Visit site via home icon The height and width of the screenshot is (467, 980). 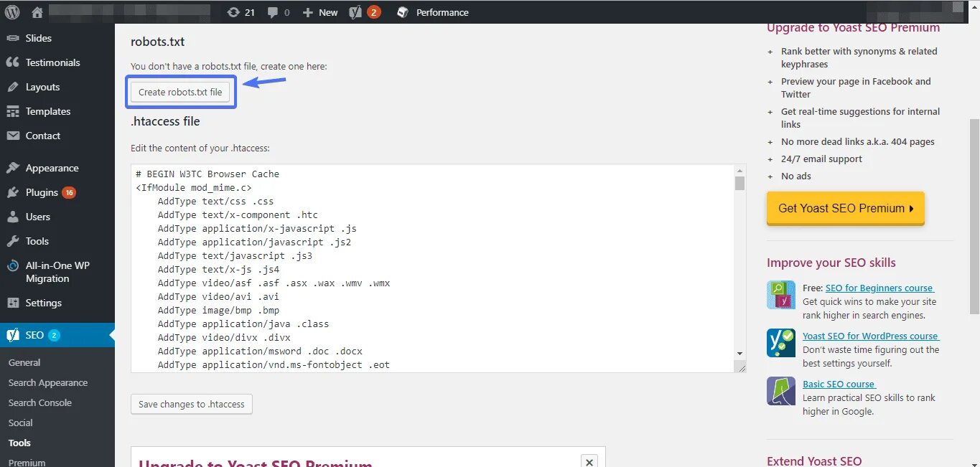(x=37, y=12)
